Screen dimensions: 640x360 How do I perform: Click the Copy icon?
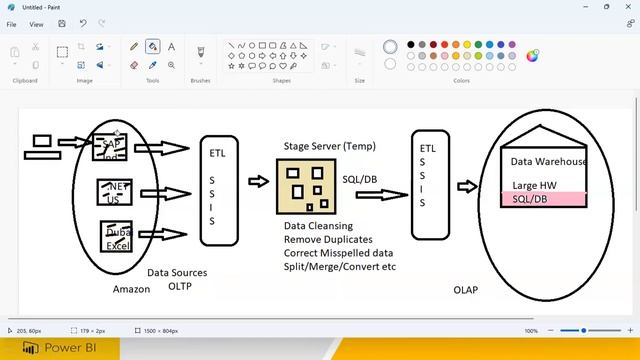pyautogui.click(x=36, y=65)
